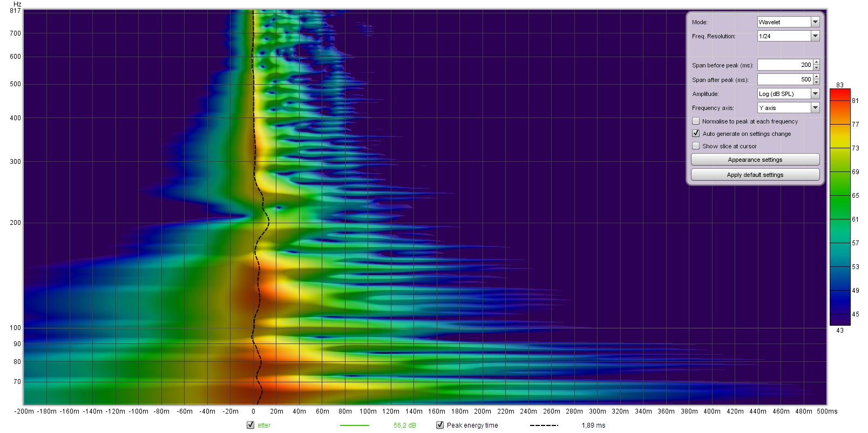Image resolution: width=868 pixels, height=433 pixels.
Task: Click the 817 label at top of frequency axis
Action: point(16,11)
